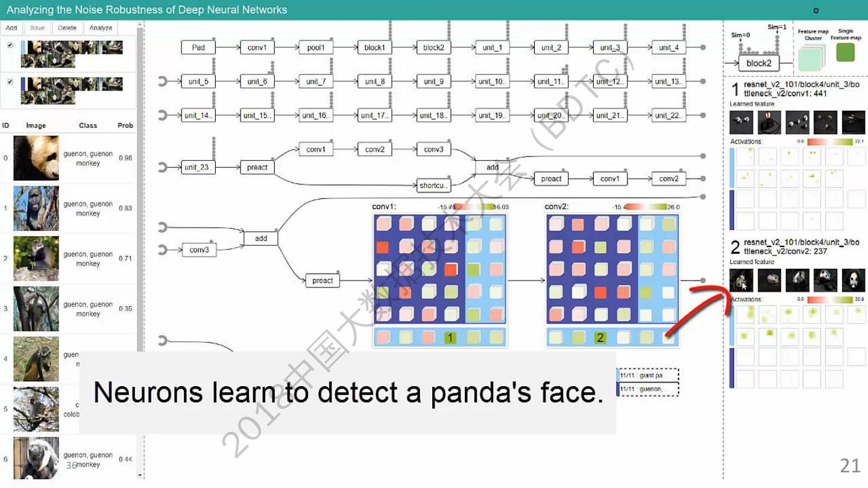Viewport: 868px width, 488px height.
Task: Click the Add button
Action: pyautogui.click(x=11, y=28)
